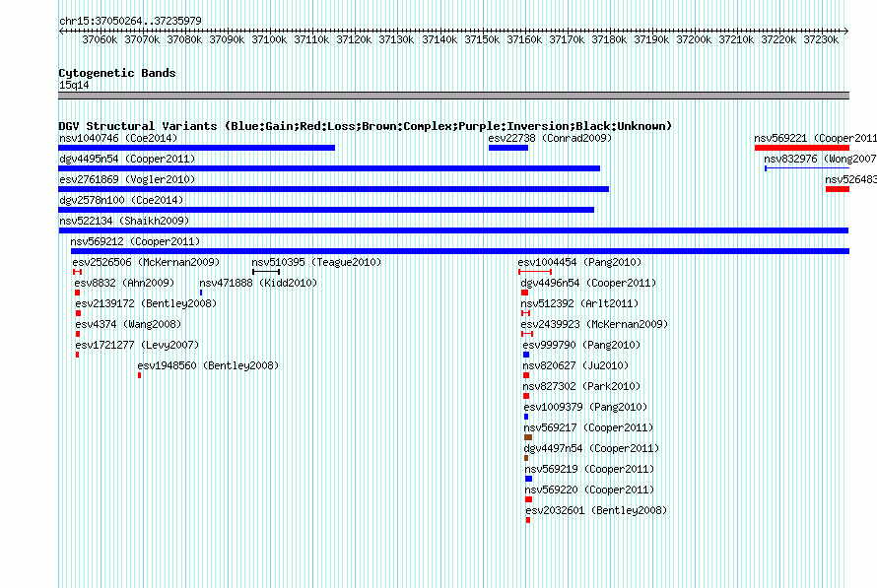Viewport: 877px width, 588px height.
Task: Open variant nsv832976 (Wong2007) label
Action: point(821,159)
